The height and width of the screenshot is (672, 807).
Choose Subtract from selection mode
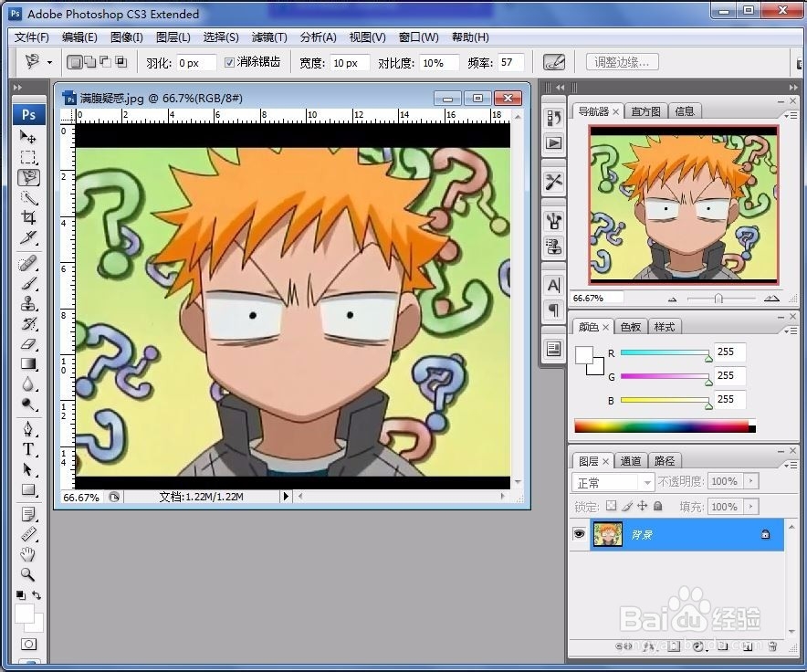point(106,62)
